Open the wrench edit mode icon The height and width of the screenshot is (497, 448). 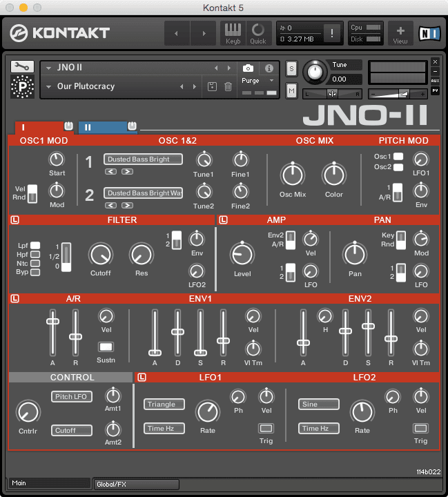22,66
